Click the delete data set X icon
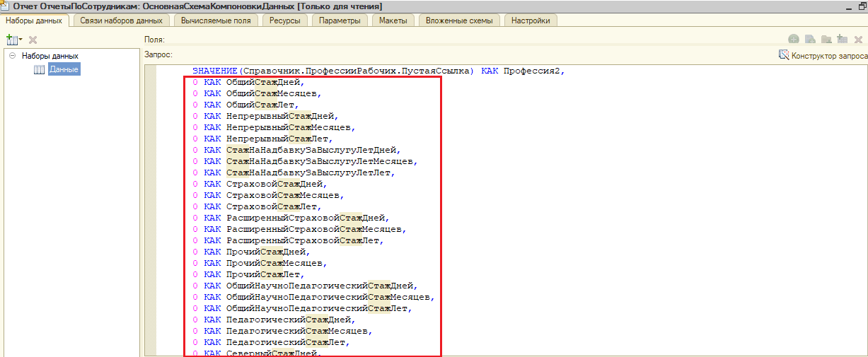The width and height of the screenshot is (868, 357). 33,40
